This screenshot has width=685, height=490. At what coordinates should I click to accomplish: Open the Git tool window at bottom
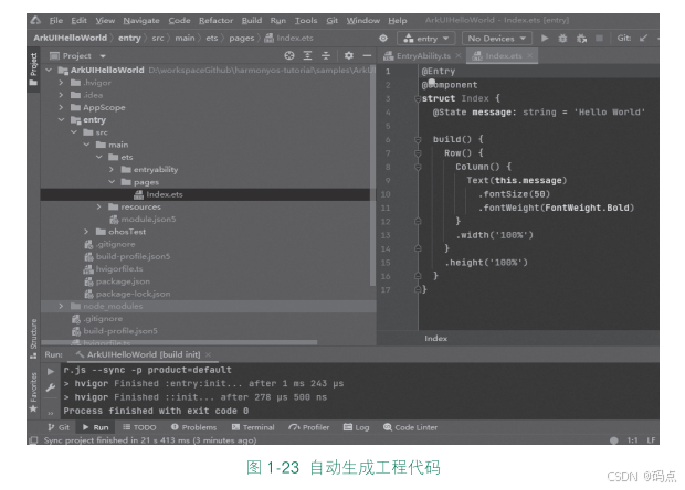click(59, 427)
